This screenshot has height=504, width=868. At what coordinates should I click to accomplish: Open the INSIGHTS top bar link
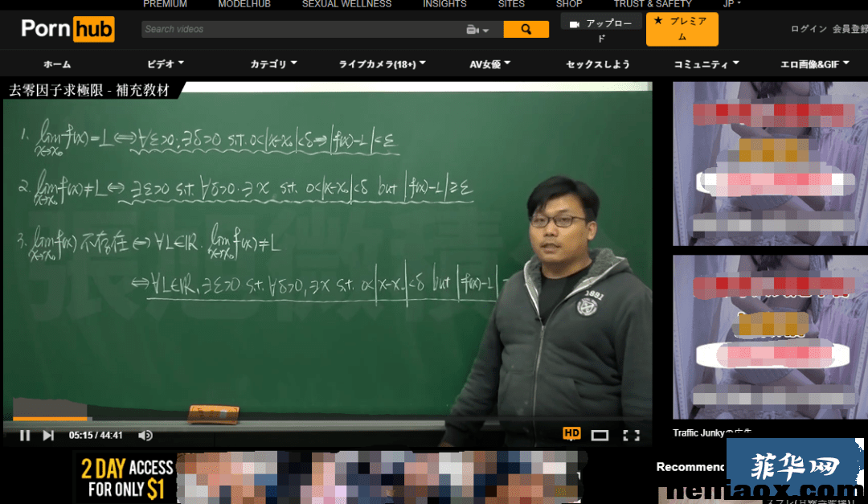coord(444,4)
